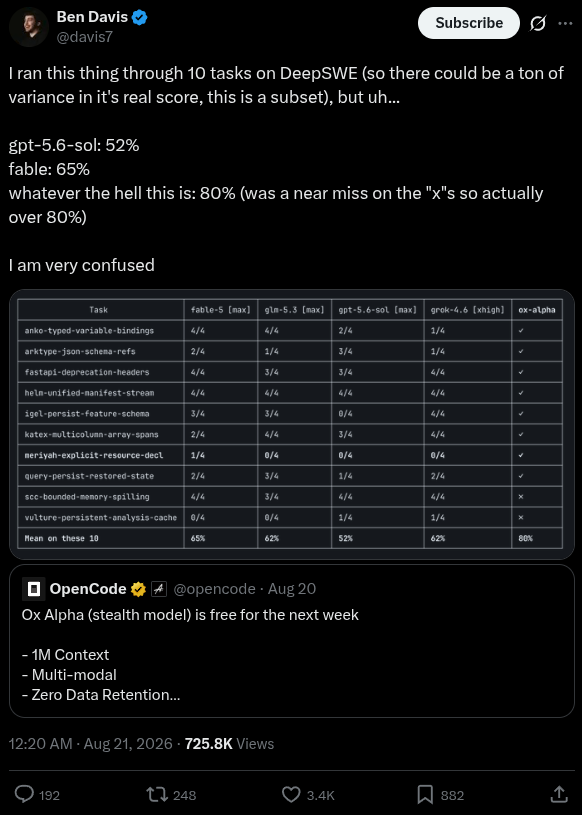Click OpenCode's gold verified badge
The height and width of the screenshot is (815, 582).
pyautogui.click(x=138, y=589)
